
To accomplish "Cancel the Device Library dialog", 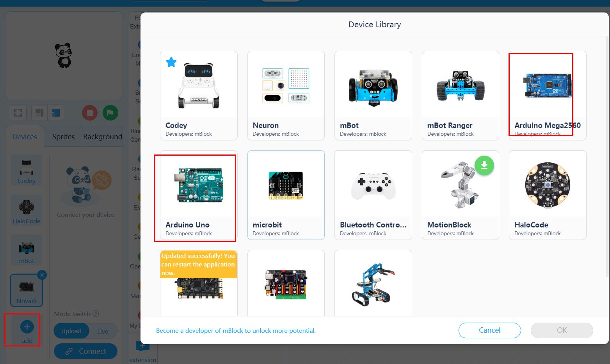I will tap(489, 330).
